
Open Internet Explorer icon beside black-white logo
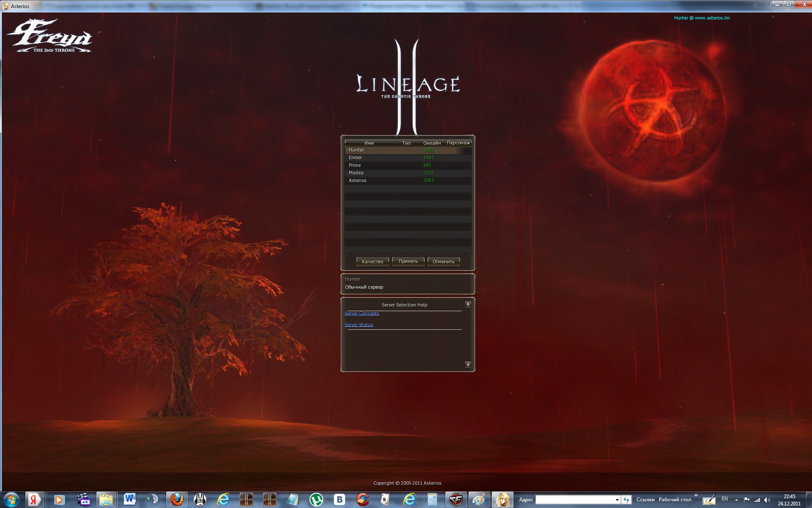click(x=223, y=500)
